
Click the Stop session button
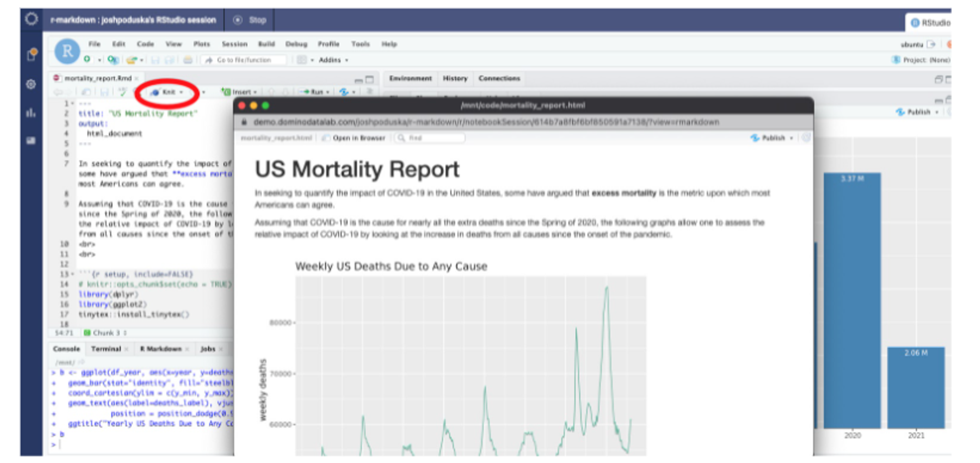click(x=250, y=20)
